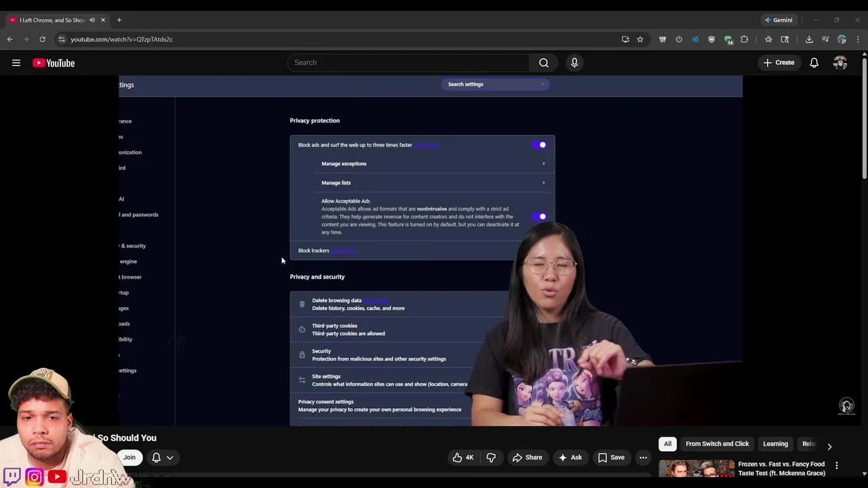This screenshot has width=868, height=488.
Task: Filter by From Switch and Click chip
Action: [717, 444]
